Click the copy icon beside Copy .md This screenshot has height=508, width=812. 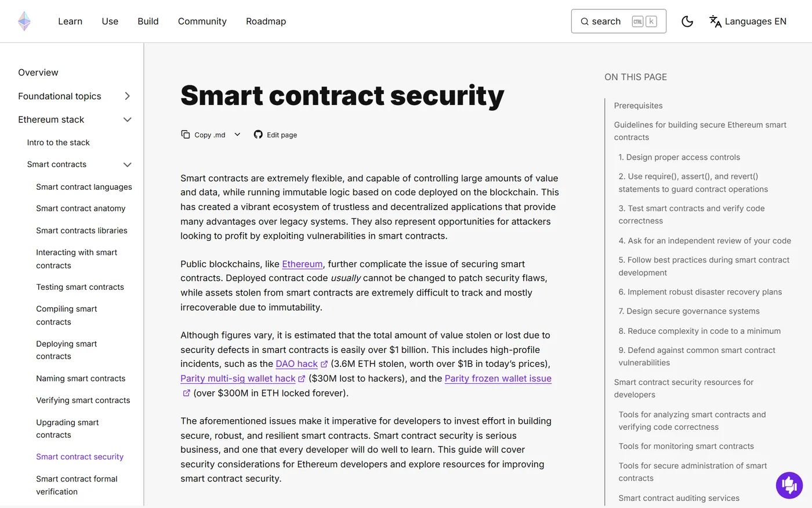coord(186,135)
